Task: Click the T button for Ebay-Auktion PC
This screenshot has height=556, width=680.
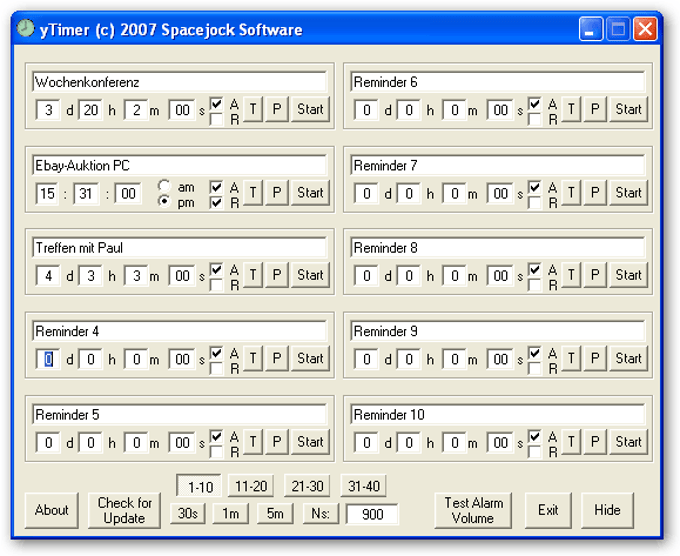Action: click(253, 193)
